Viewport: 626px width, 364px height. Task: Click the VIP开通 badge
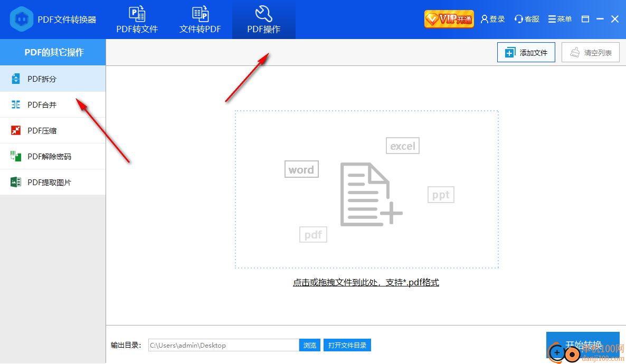(x=449, y=19)
